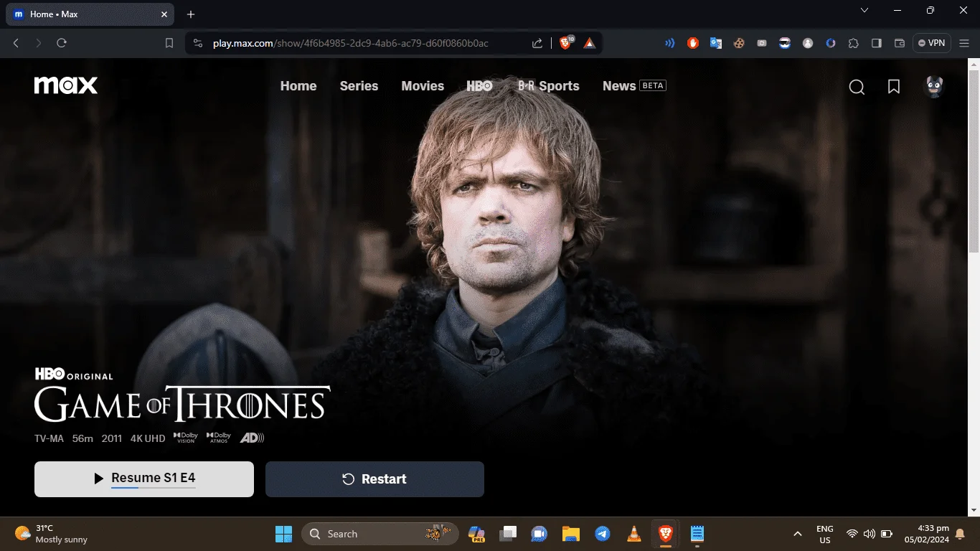Viewport: 980px width, 551px height.
Task: Open the Movies section
Action: [423, 85]
